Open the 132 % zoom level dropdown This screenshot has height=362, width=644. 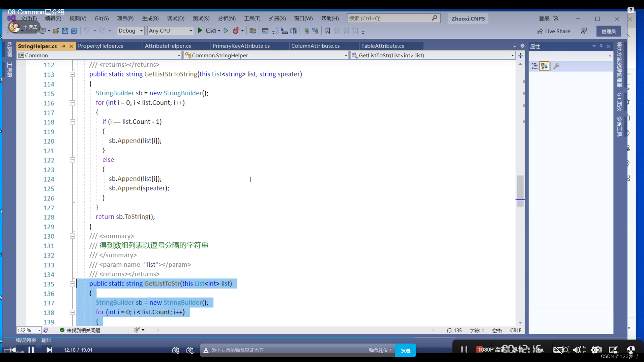click(x=29, y=330)
